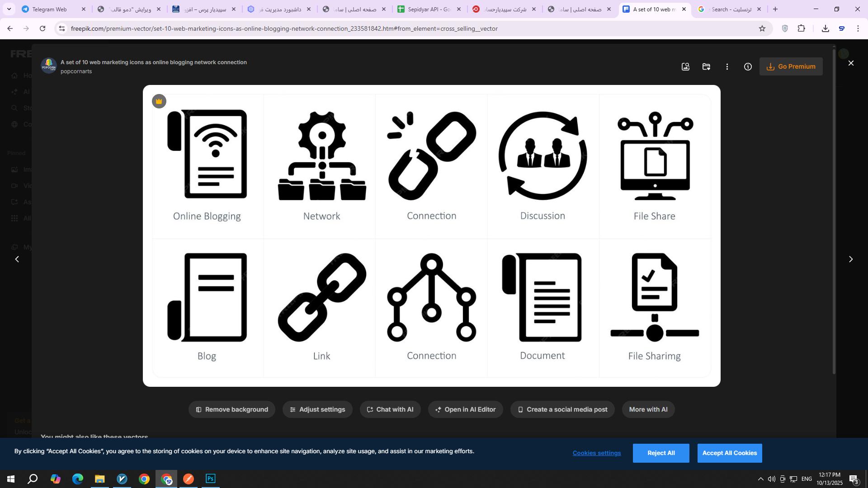This screenshot has width=868, height=488.
Task: Open the tab search dropdown arrow
Action: pos(9,9)
